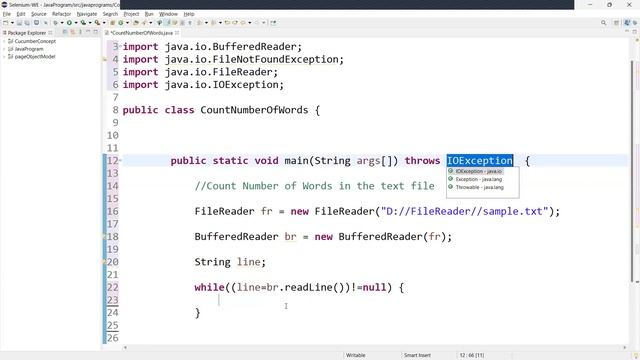Close the CountNumberOfWords.java editor tab
640x360 pixels.
coord(177,33)
